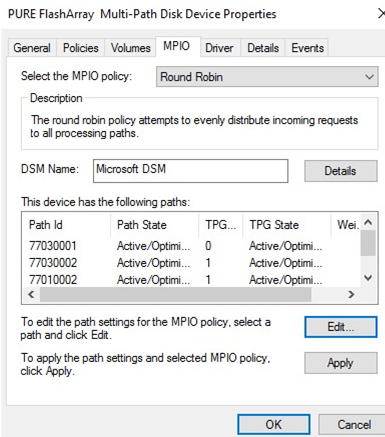Open the Events tab
The width and height of the screenshot is (385, 437).
[x=307, y=48]
